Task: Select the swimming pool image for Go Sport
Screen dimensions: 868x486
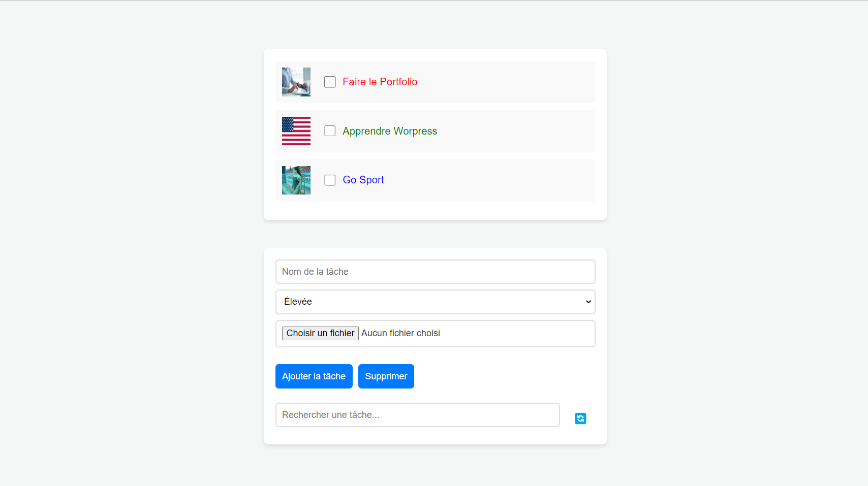Action: click(296, 180)
